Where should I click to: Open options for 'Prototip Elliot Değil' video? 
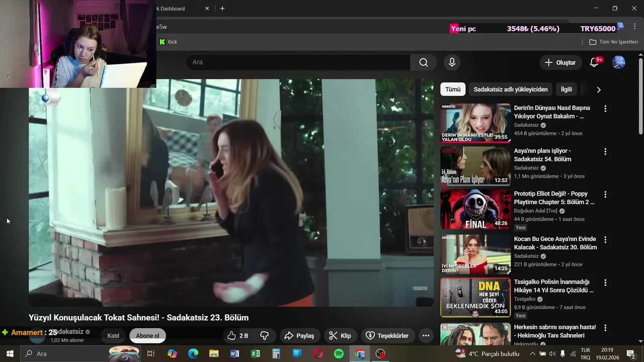[x=605, y=194]
